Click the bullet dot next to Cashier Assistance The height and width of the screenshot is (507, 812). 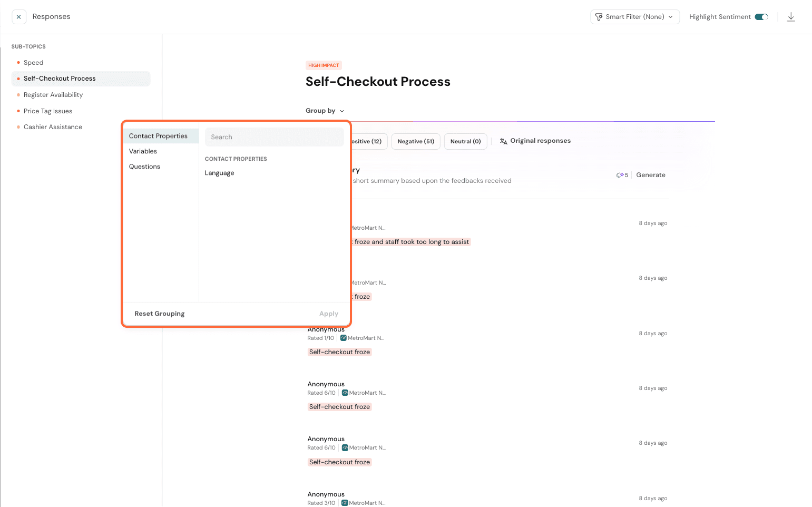pyautogui.click(x=18, y=127)
